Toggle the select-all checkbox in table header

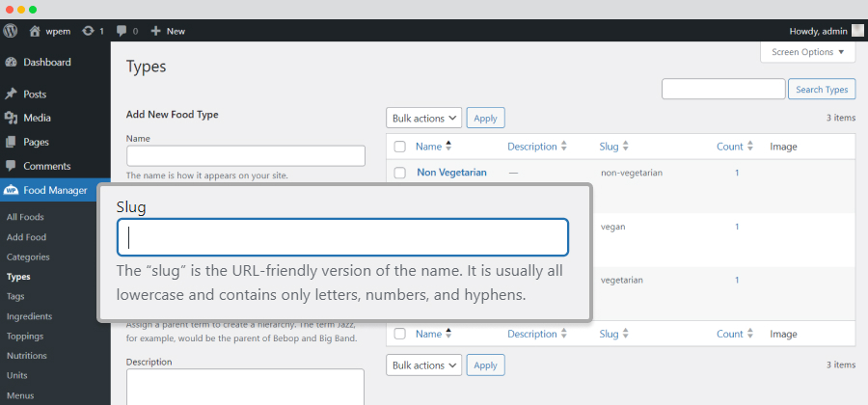click(x=399, y=147)
